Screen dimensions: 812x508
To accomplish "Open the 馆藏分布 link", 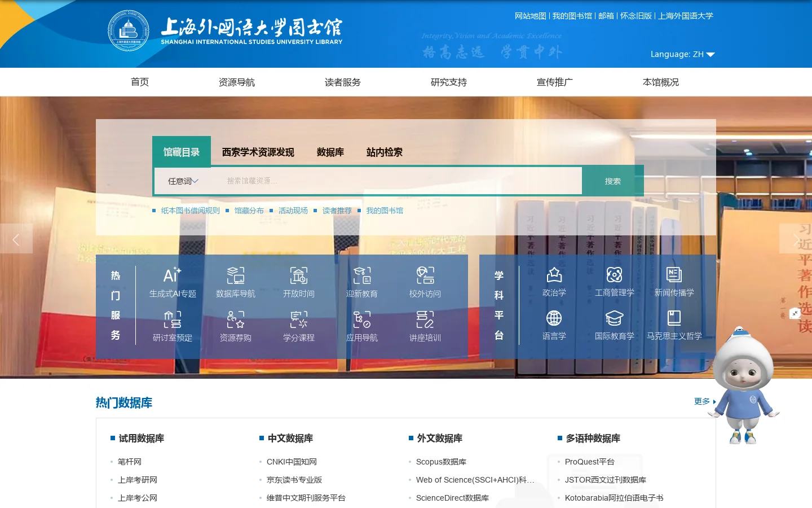I will tap(249, 211).
